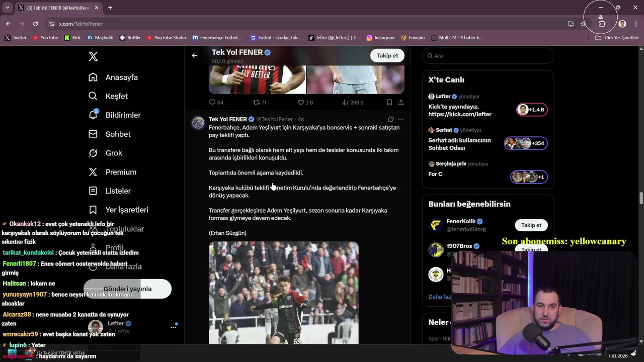Click Gönderi yayınla post button
Screen dimensions: 644x362
click(x=127, y=289)
